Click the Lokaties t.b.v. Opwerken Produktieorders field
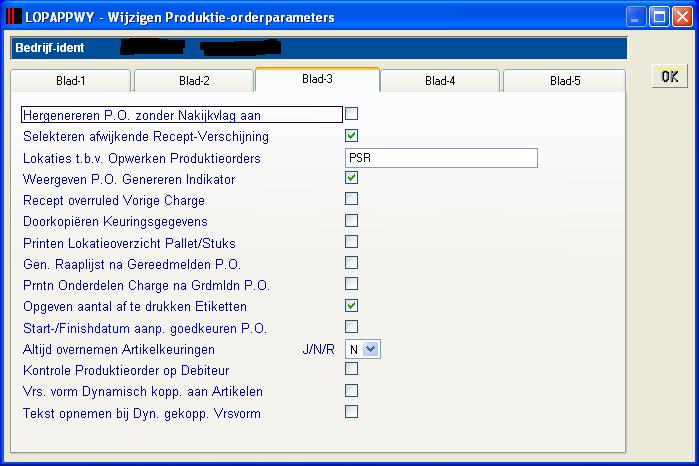Viewport: 699px width, 466px height. pos(441,158)
